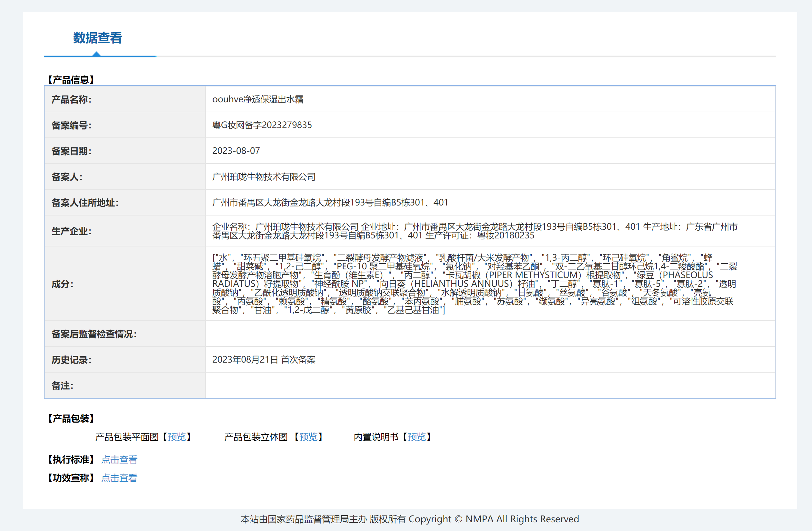Viewport: 812px width, 531px height.
Task: Preview 产品包装平面图 link
Action: 176,437
